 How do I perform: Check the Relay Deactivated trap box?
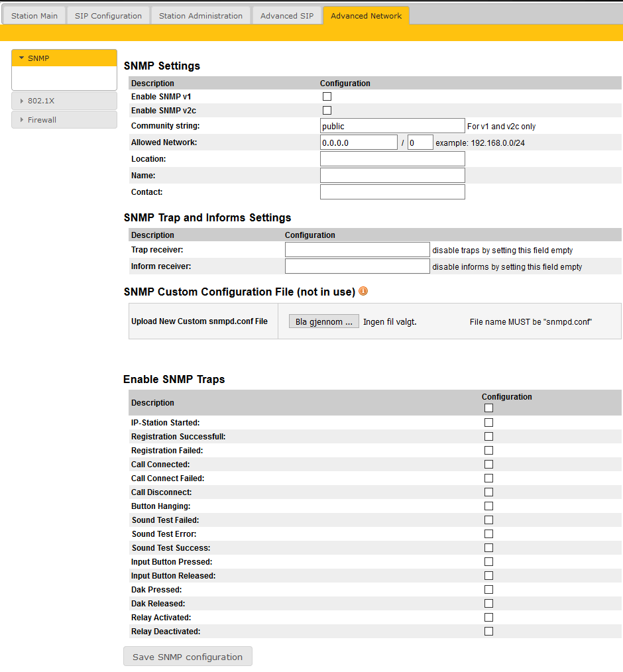point(488,632)
